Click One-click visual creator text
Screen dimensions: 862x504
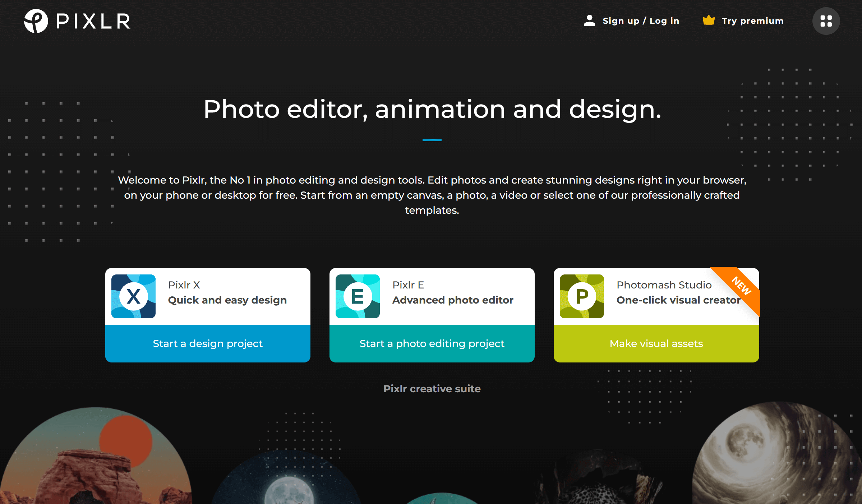click(x=678, y=300)
